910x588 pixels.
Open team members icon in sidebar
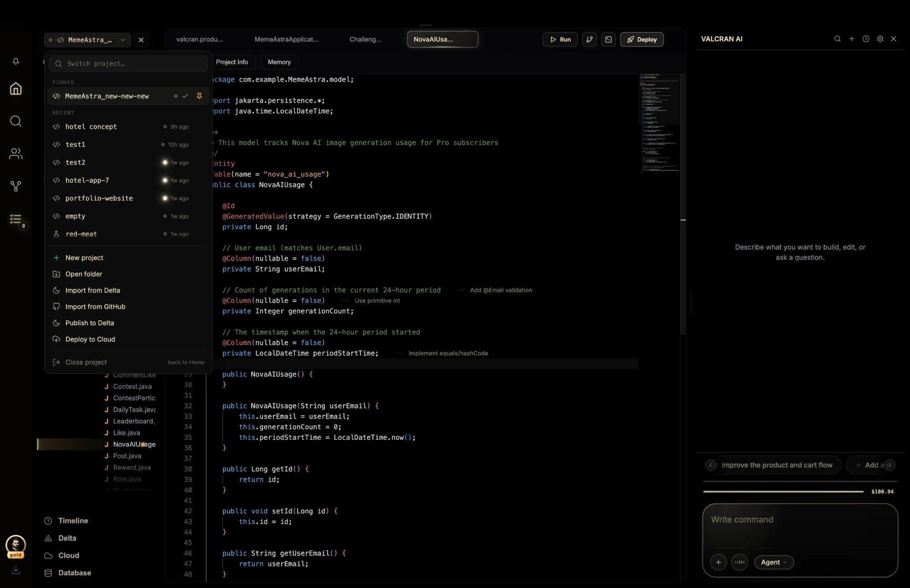[x=16, y=154]
